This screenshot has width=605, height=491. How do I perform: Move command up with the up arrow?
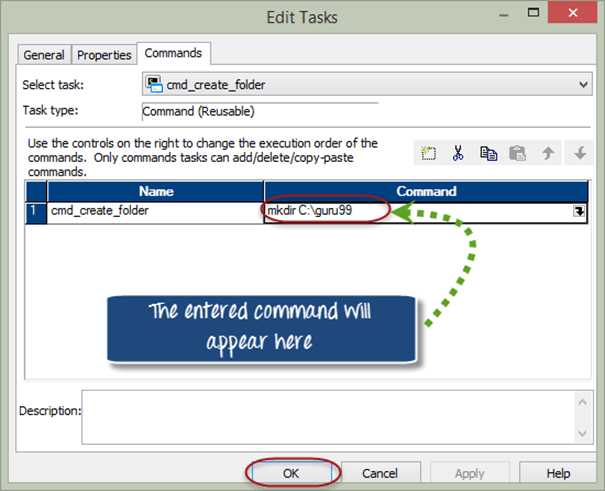coord(547,153)
